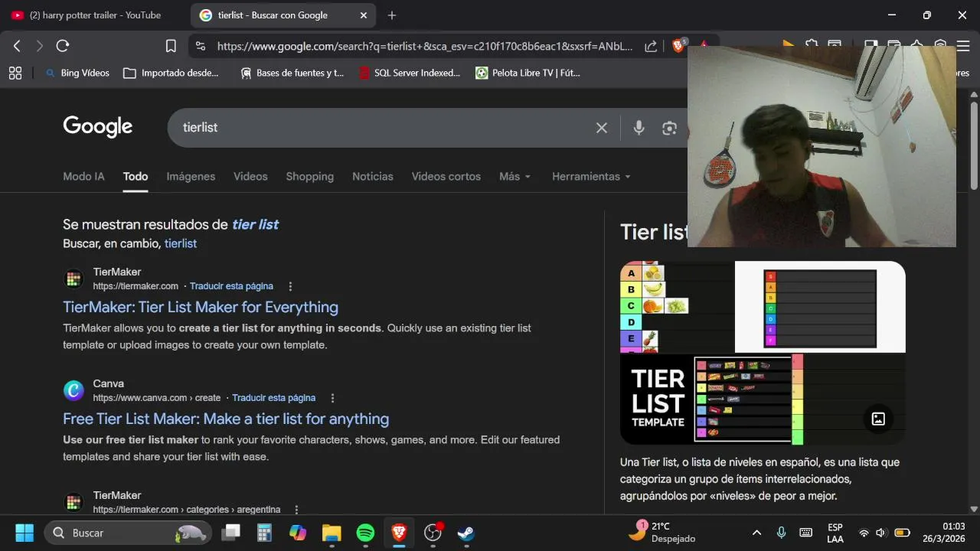Click the suggested 'tier list' correction link
Image resolution: width=980 pixels, height=551 pixels.
[x=255, y=224]
